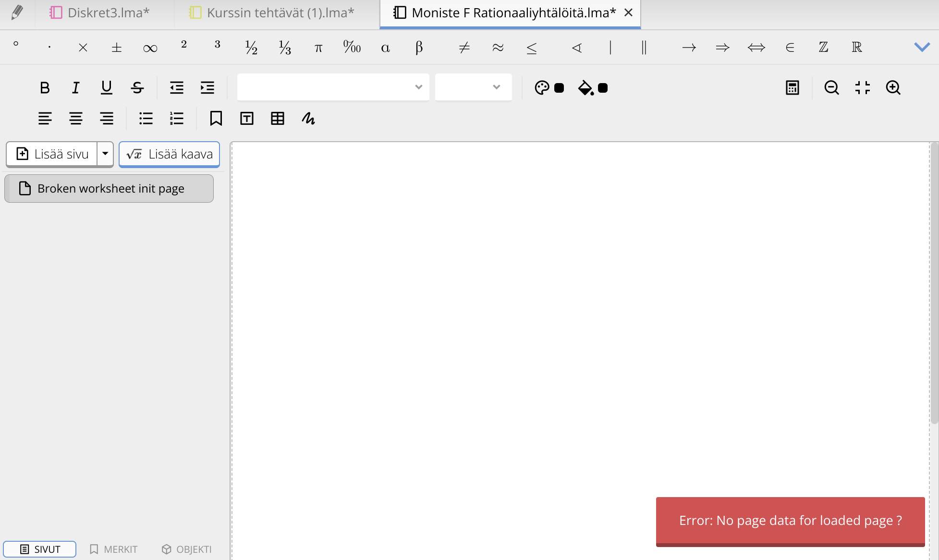Insert the per mille symbol
Screen dimensions: 939x560
pos(352,47)
